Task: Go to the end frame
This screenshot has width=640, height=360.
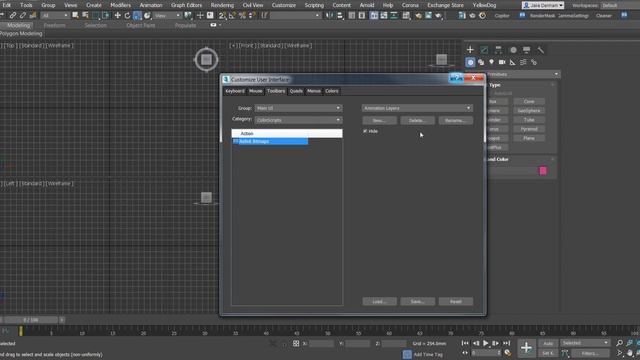Action: (x=507, y=343)
